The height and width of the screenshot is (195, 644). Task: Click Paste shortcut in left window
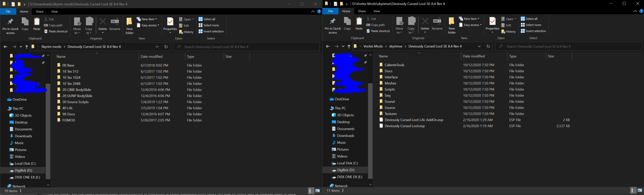56,31
